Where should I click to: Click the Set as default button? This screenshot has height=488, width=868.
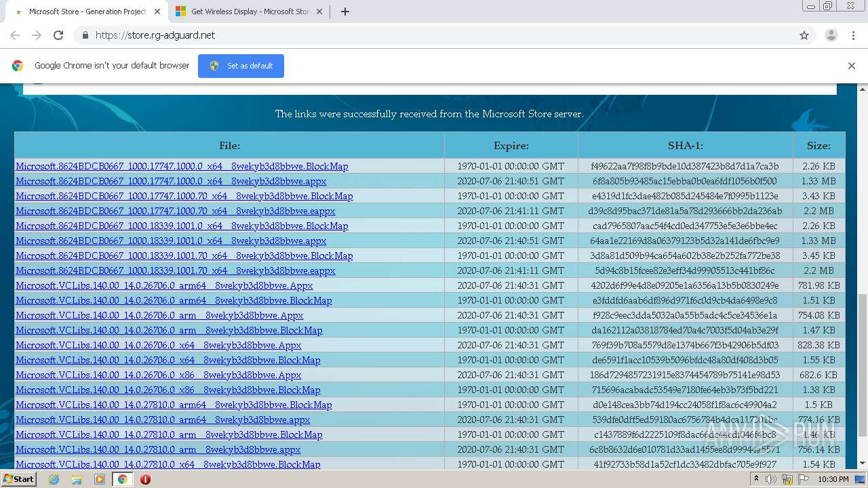(241, 66)
